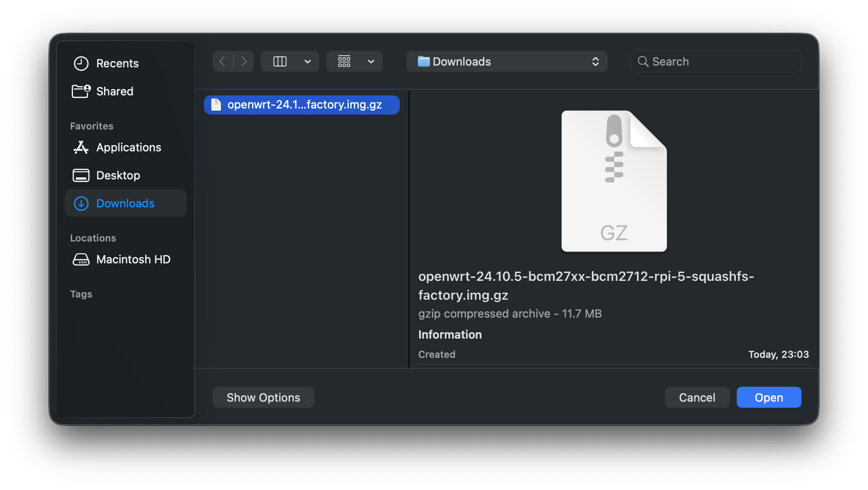The image size is (868, 490).
Task: Click Downloads in the sidebar
Action: click(125, 203)
